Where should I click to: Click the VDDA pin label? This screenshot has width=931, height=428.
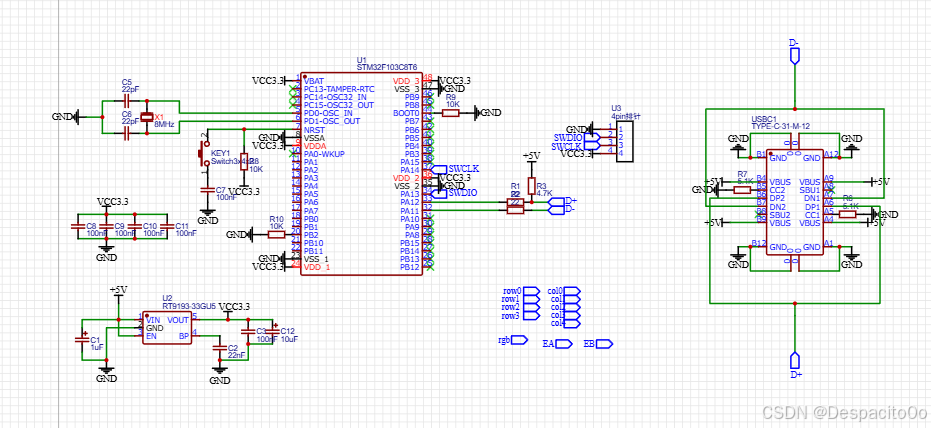(315, 145)
